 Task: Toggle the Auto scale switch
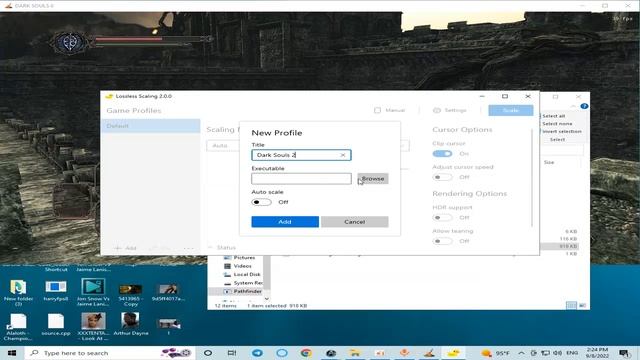click(261, 202)
